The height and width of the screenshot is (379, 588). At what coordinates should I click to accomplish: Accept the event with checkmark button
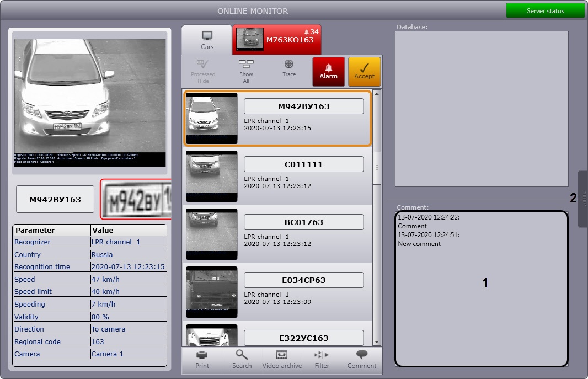tap(364, 71)
